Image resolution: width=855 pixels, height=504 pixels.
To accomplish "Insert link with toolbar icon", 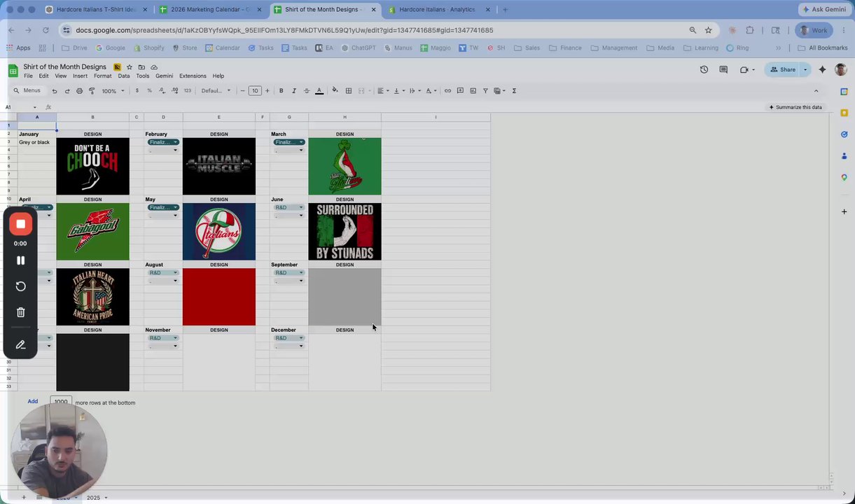I will coord(447,90).
